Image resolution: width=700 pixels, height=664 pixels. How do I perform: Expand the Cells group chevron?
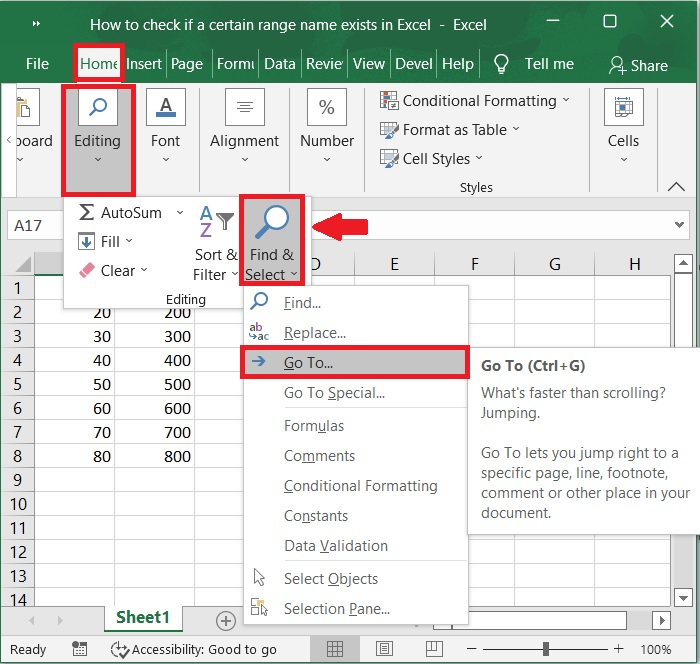coord(624,159)
